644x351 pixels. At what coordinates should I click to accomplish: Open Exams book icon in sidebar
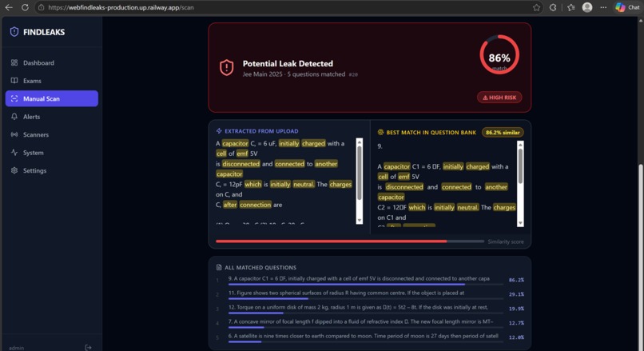pyautogui.click(x=14, y=81)
